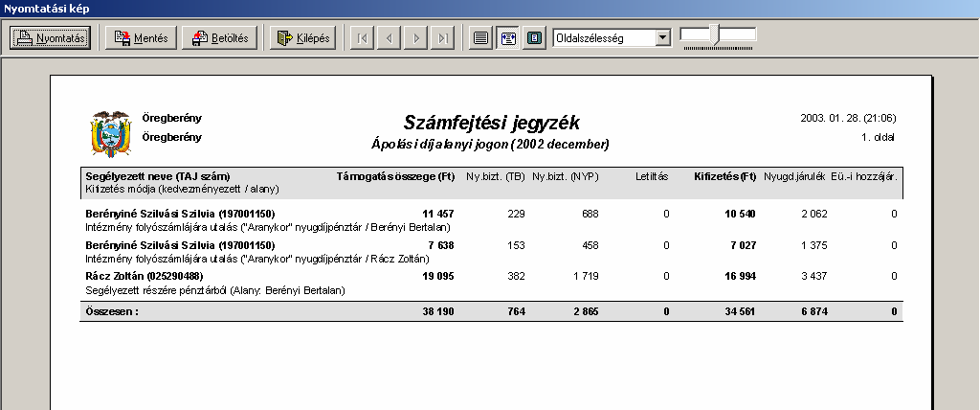Click payout value 7 027
The image size is (980, 410).
tap(743, 245)
